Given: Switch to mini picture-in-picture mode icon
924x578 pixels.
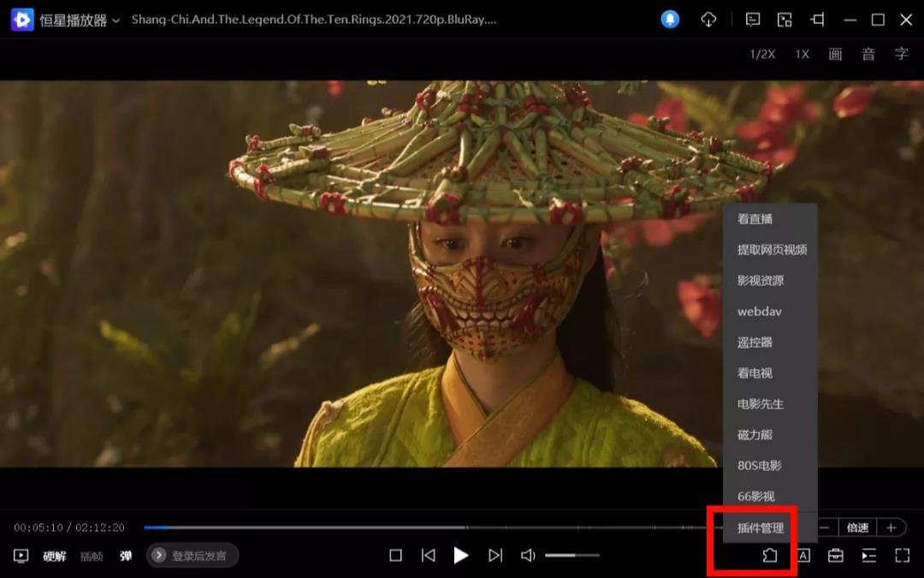Looking at the screenshot, I should [785, 20].
